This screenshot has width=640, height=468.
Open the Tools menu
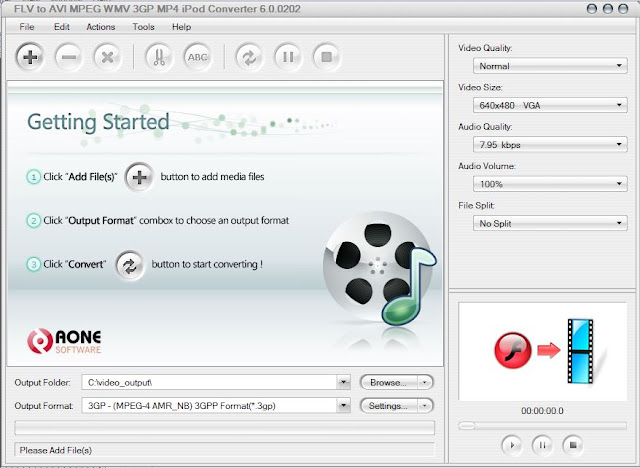[x=143, y=27]
